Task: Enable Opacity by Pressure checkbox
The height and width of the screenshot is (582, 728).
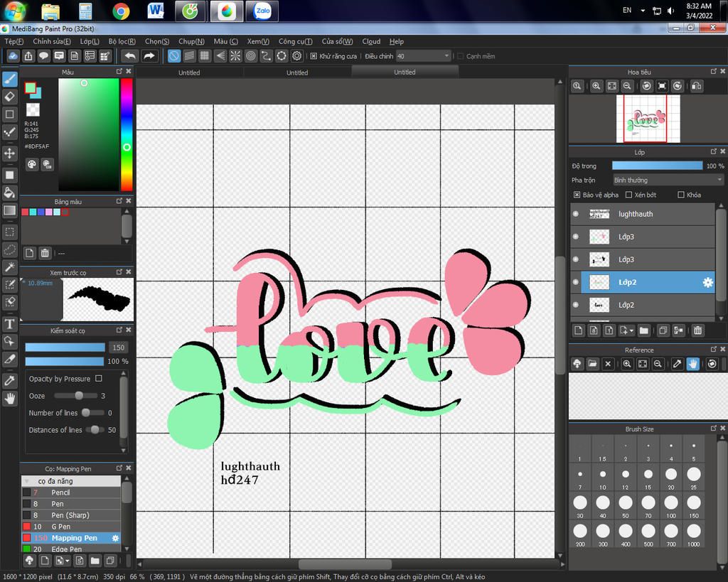Action: point(98,378)
